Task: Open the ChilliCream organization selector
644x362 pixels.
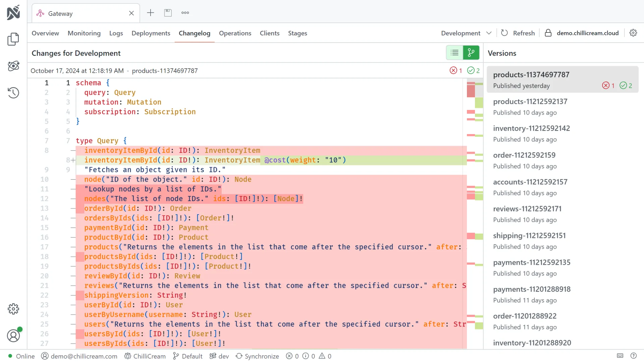Action: (x=145, y=356)
